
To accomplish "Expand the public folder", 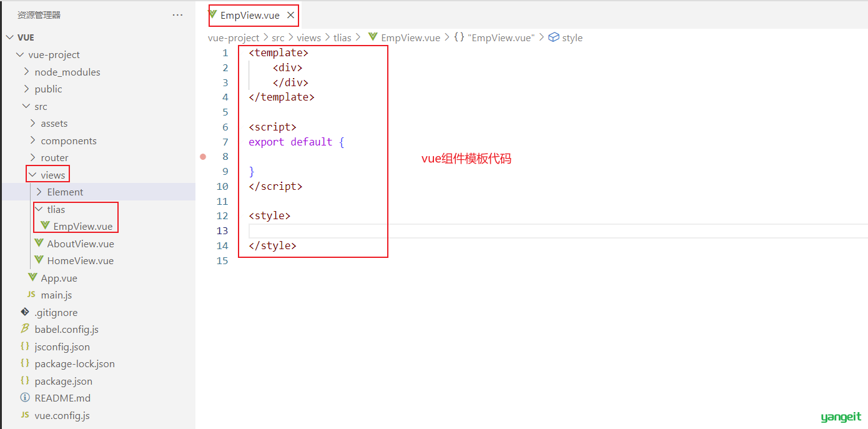I will (x=27, y=89).
